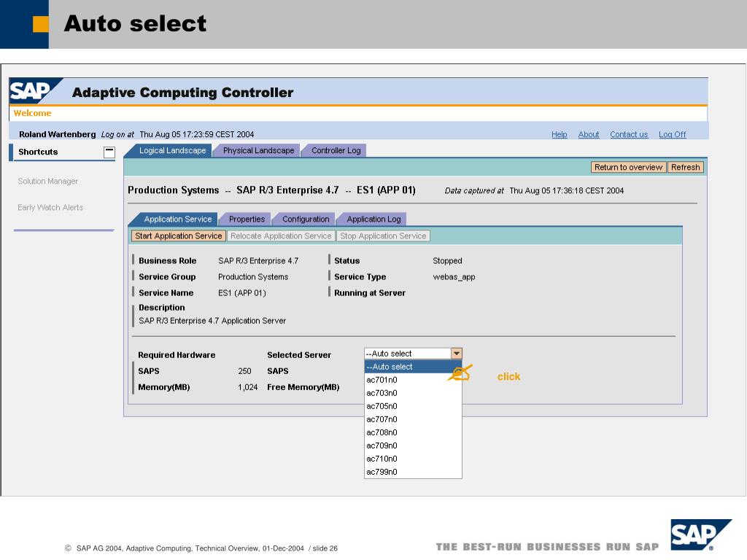Click the 'webas_app' service type value
The image size is (747, 560).
[454, 276]
